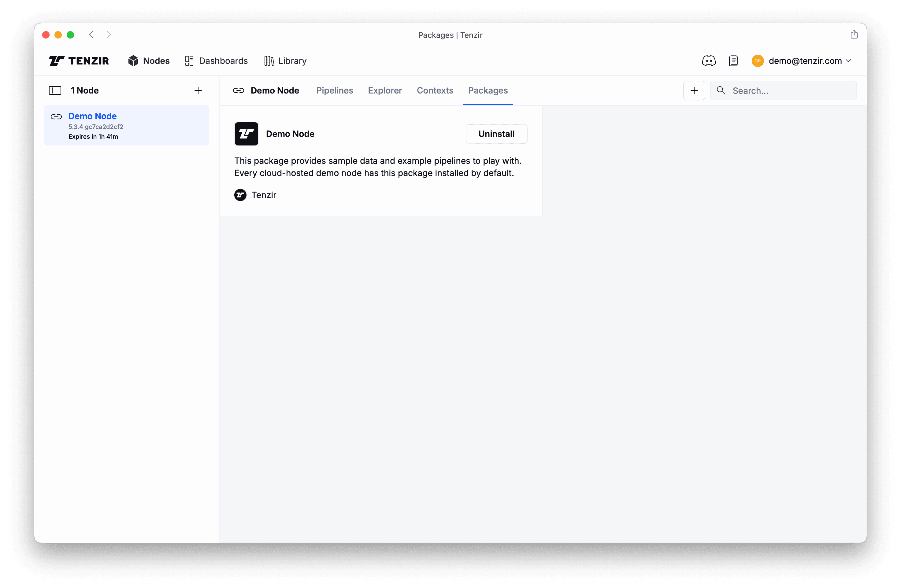Click the DE avatar badge

757,61
